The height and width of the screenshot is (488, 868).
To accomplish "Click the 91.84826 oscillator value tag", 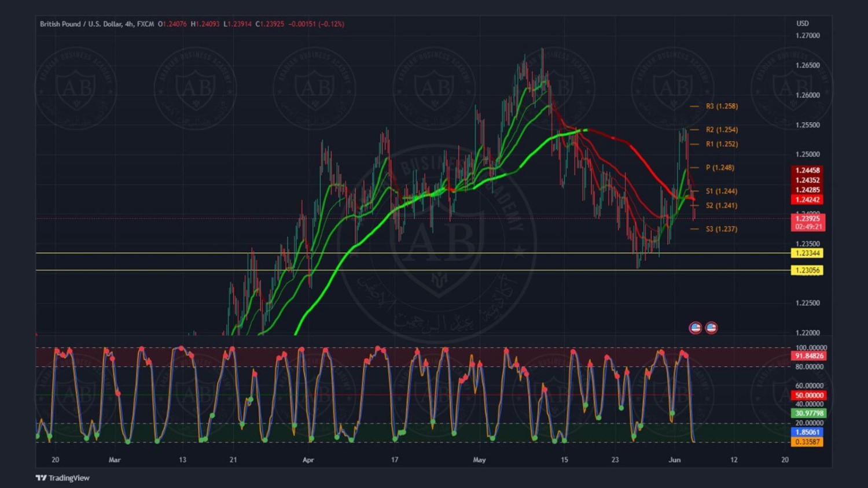I will 808,356.
